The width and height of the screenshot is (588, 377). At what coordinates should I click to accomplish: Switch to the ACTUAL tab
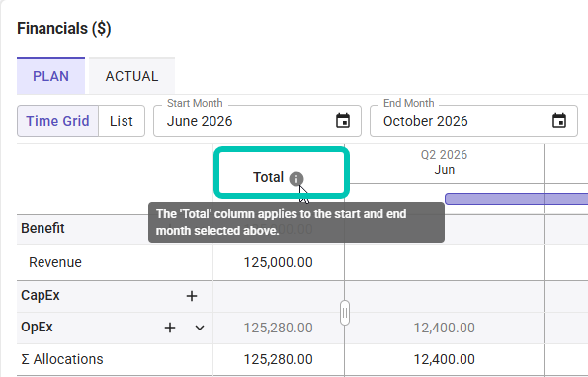click(x=131, y=76)
